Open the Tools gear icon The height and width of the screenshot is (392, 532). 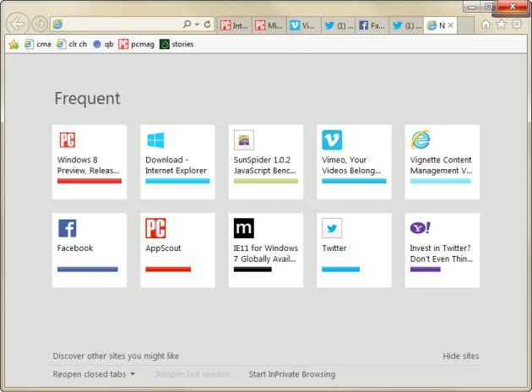click(517, 24)
